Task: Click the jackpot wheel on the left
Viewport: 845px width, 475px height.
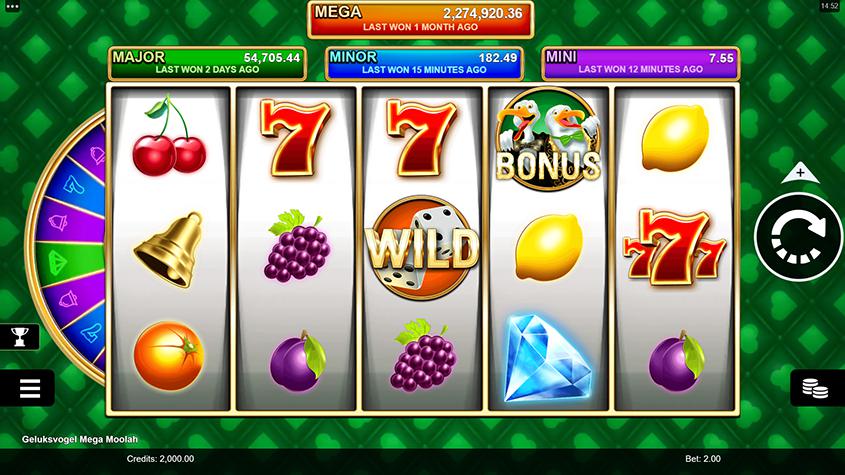Action: [66, 248]
